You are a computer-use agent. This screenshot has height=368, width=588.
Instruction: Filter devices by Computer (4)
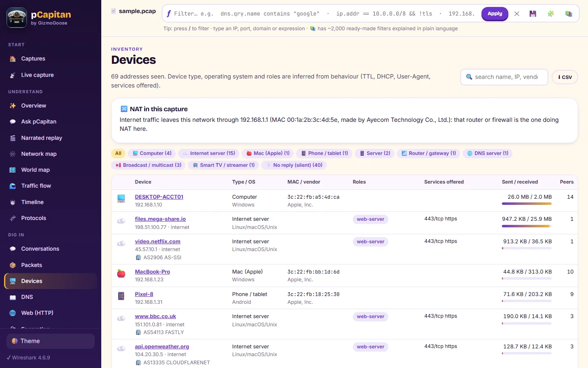pos(152,154)
